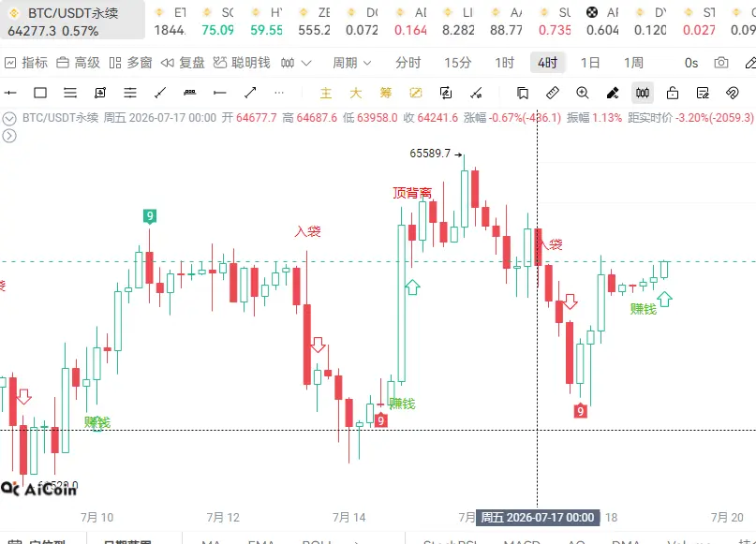
Task: Open the ticker priced 555.2
Action: click(x=314, y=22)
